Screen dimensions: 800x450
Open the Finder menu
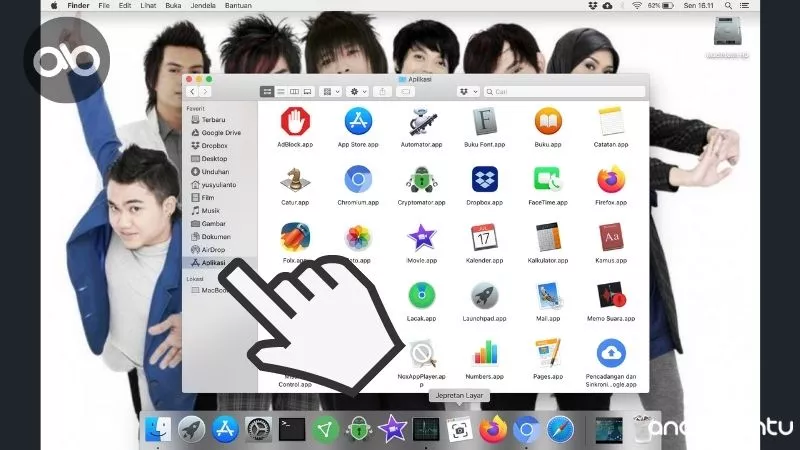(x=79, y=6)
